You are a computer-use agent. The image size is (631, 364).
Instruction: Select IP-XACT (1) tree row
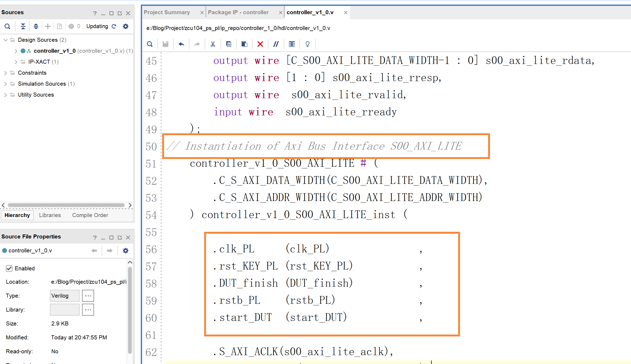click(43, 62)
